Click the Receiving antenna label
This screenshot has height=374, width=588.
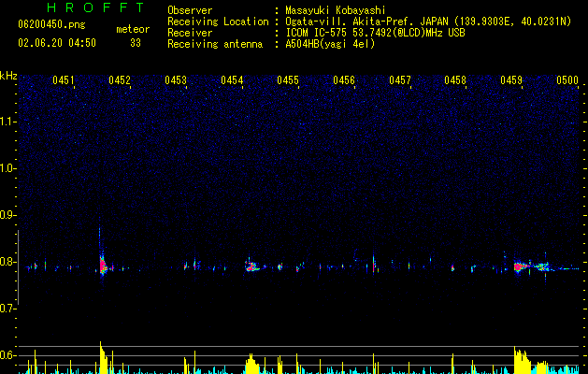tap(215, 44)
